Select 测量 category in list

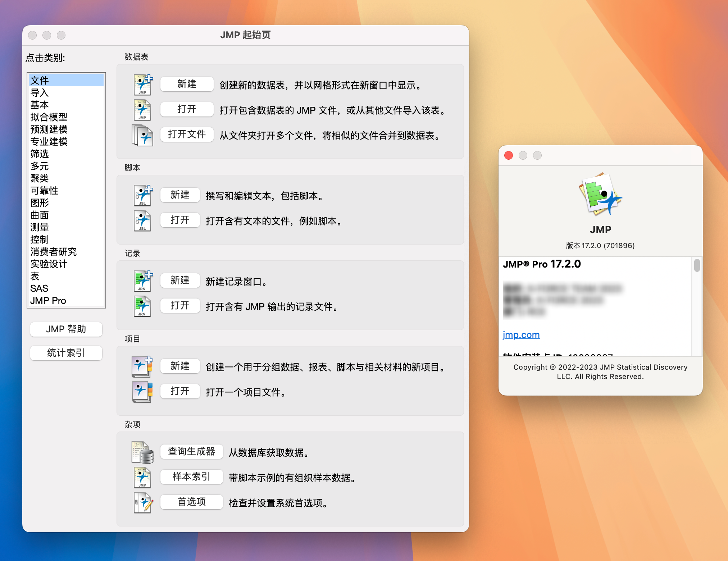66,227
